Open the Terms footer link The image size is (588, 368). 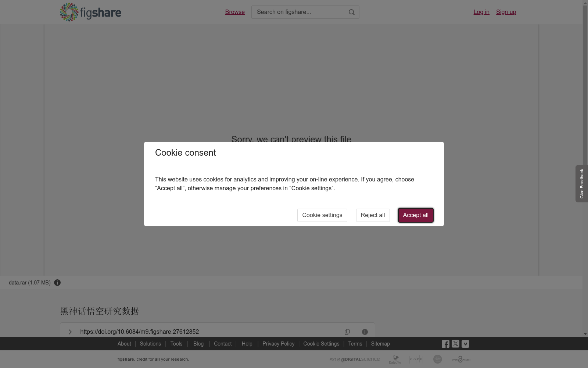[355, 344]
